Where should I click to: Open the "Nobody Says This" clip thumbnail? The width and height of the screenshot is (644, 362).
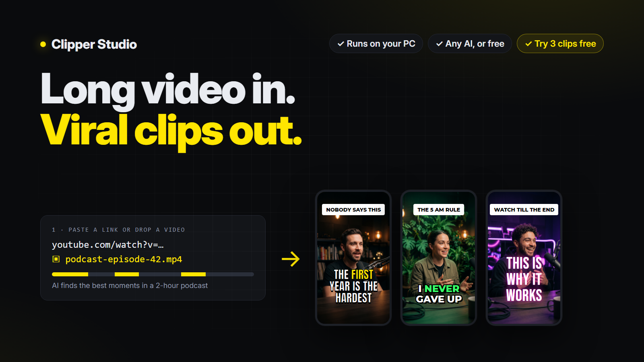353,258
